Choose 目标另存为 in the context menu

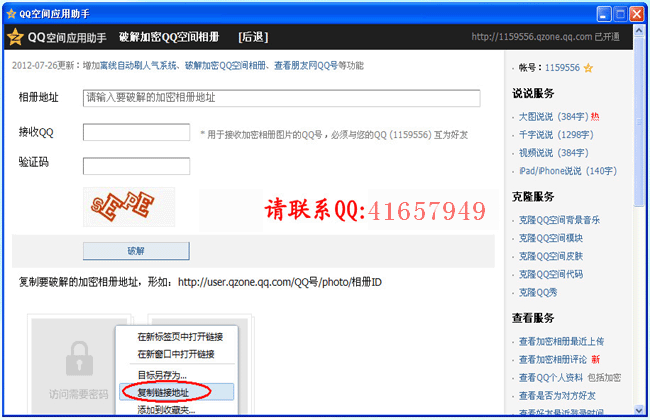[x=161, y=374]
